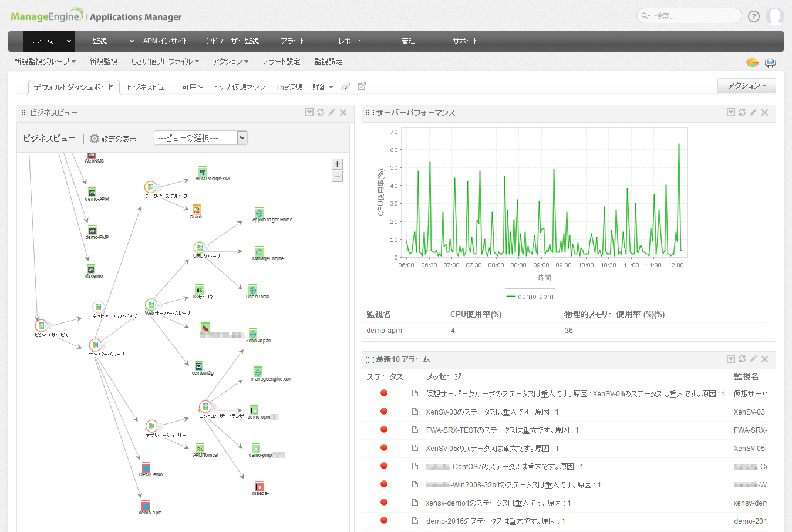The width and height of the screenshot is (792, 532).
Task: Focus the 検索 search field
Action: tap(689, 16)
